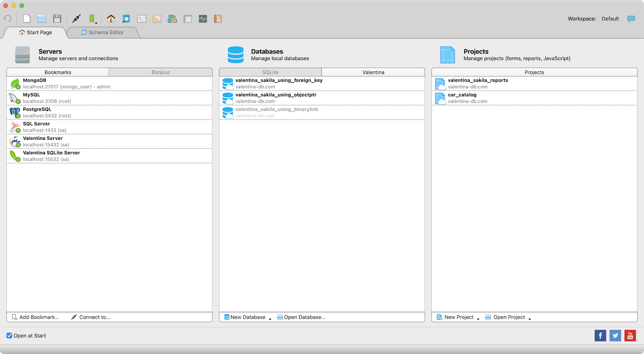Expand New Database dropdown arrow
Viewport: 644px width, 354px height.
click(x=270, y=319)
